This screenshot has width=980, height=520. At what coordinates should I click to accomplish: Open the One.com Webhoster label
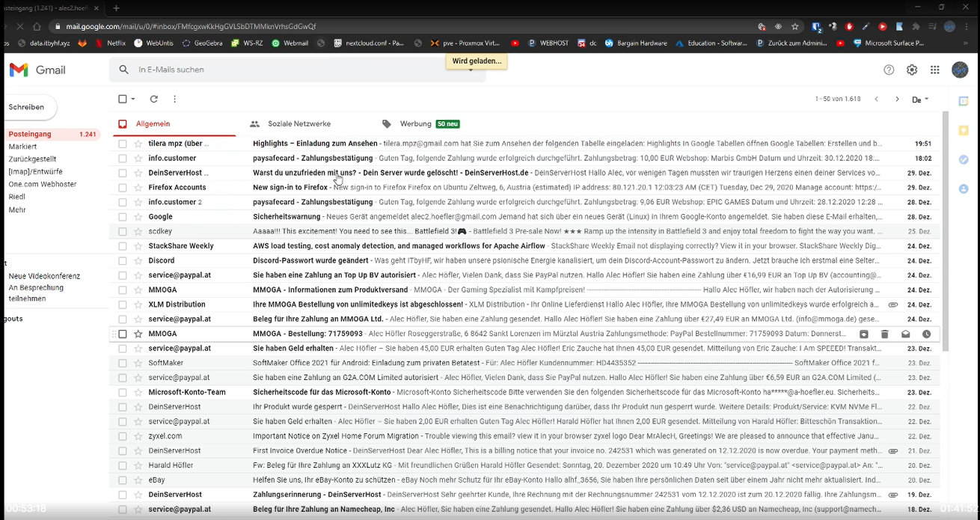[x=43, y=184]
